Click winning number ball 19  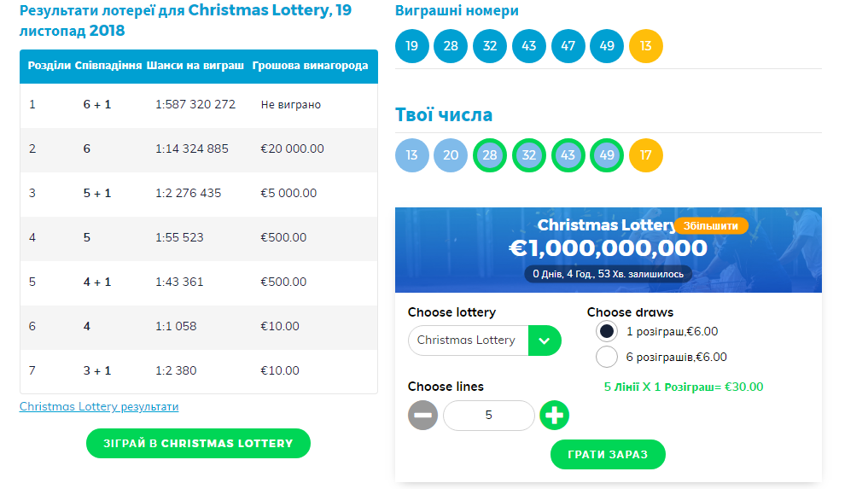412,46
